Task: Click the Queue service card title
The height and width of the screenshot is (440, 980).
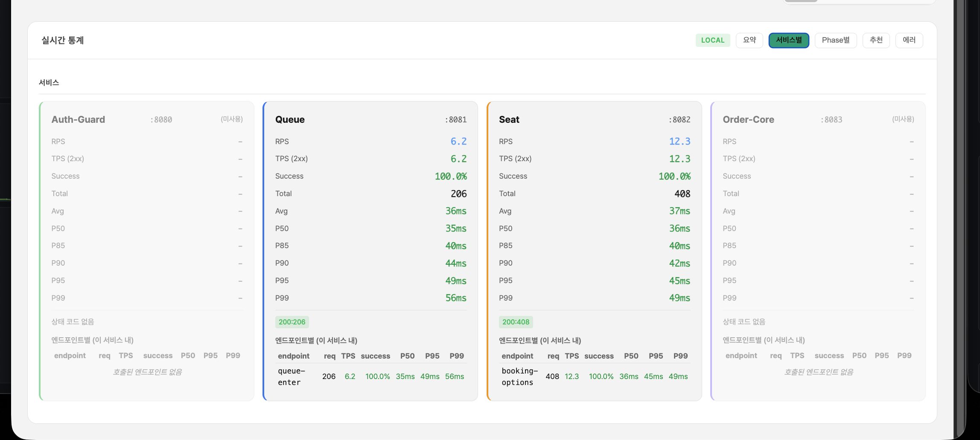Action: pyautogui.click(x=290, y=119)
